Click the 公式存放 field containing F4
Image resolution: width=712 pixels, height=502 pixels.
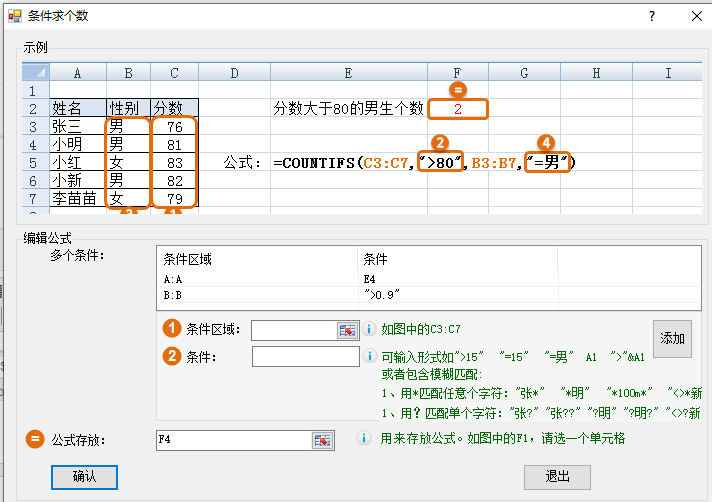[234, 440]
